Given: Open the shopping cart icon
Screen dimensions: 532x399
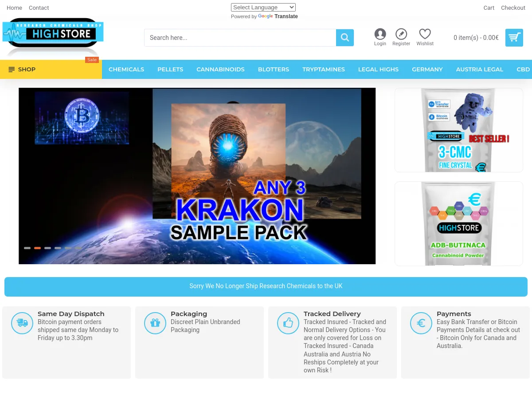Looking at the screenshot, I should pyautogui.click(x=514, y=38).
